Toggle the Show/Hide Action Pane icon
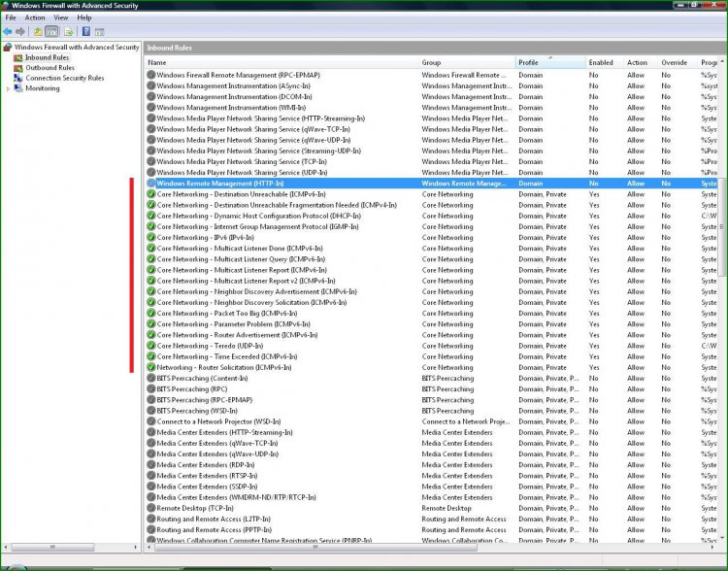This screenshot has height=571, width=728. tap(99, 32)
